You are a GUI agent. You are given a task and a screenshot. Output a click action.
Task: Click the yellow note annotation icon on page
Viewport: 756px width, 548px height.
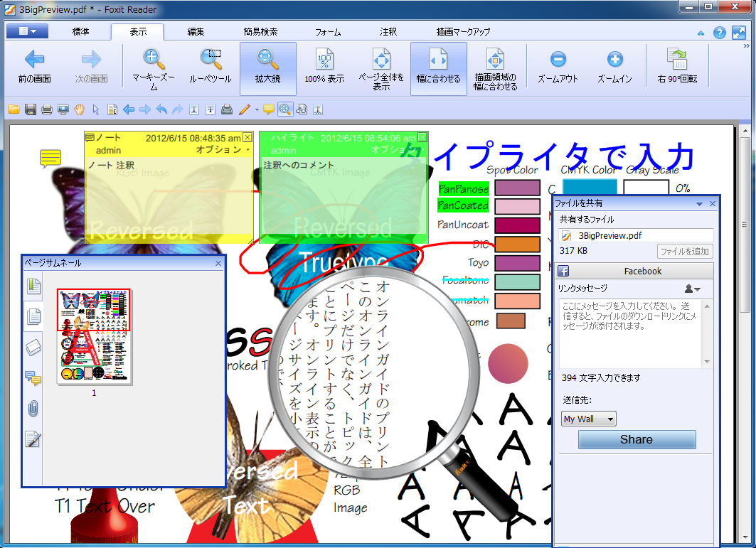50,159
